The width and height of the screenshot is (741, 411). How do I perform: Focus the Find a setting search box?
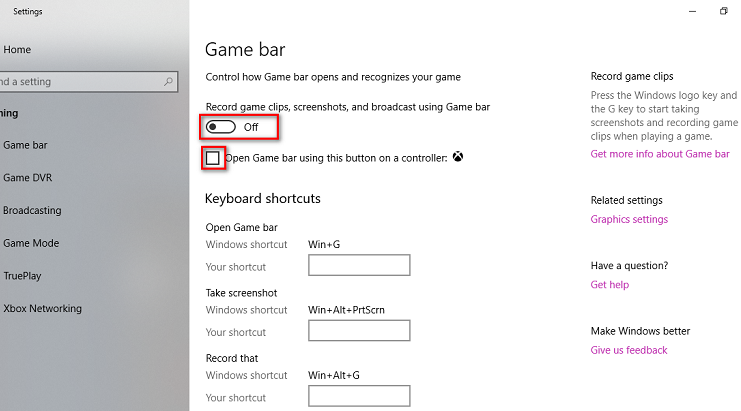[88, 82]
